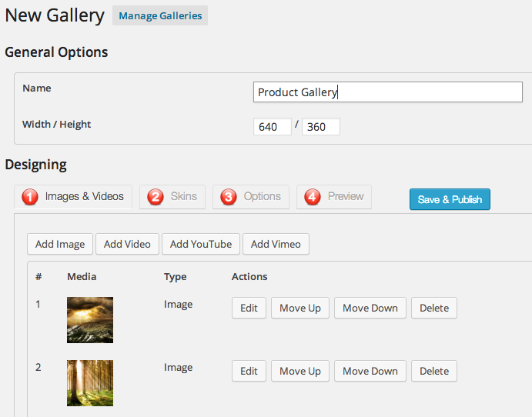Open the Manage Galleries link
This screenshot has width=532, height=417.
coord(160,15)
